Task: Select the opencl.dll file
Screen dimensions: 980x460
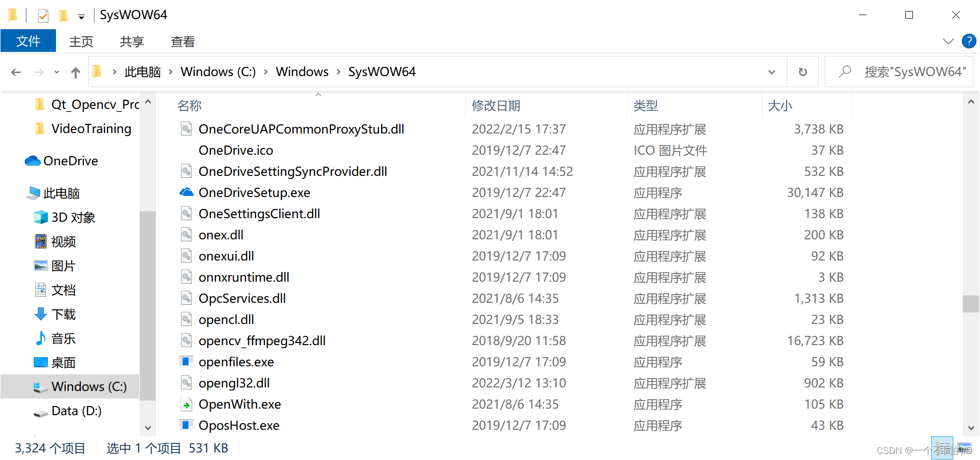Action: pyautogui.click(x=226, y=319)
